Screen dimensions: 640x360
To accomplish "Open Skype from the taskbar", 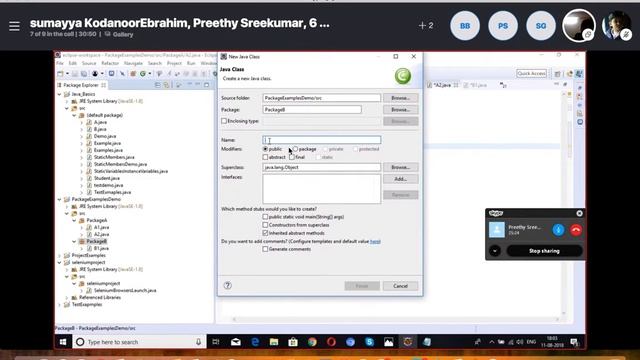I will click(369, 342).
